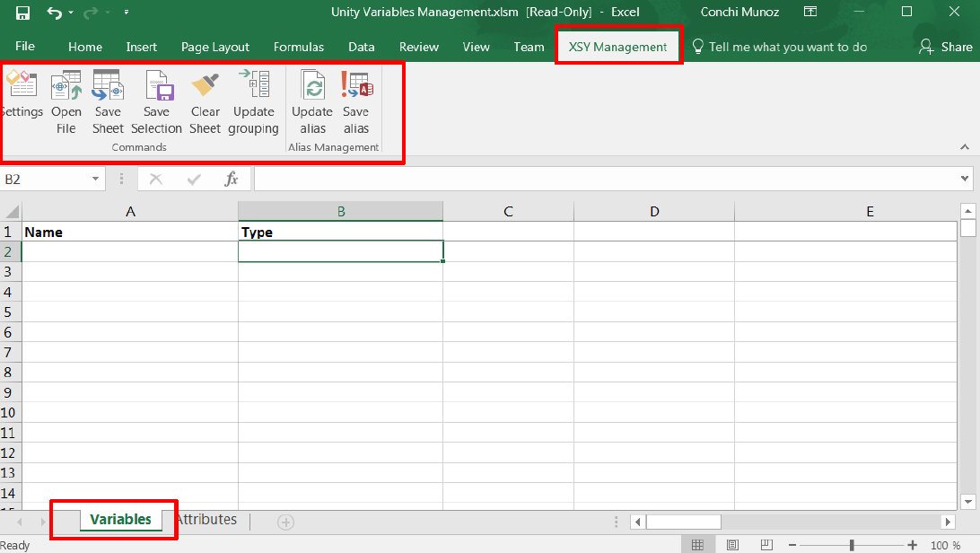Switch to the Formulas tab
This screenshot has width=980, height=553.
[299, 47]
